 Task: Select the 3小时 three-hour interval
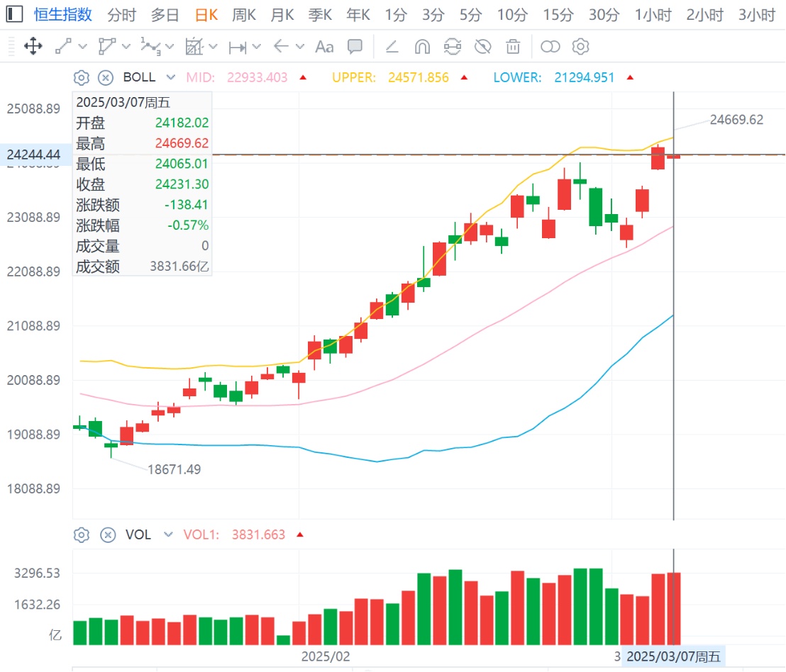coord(757,15)
